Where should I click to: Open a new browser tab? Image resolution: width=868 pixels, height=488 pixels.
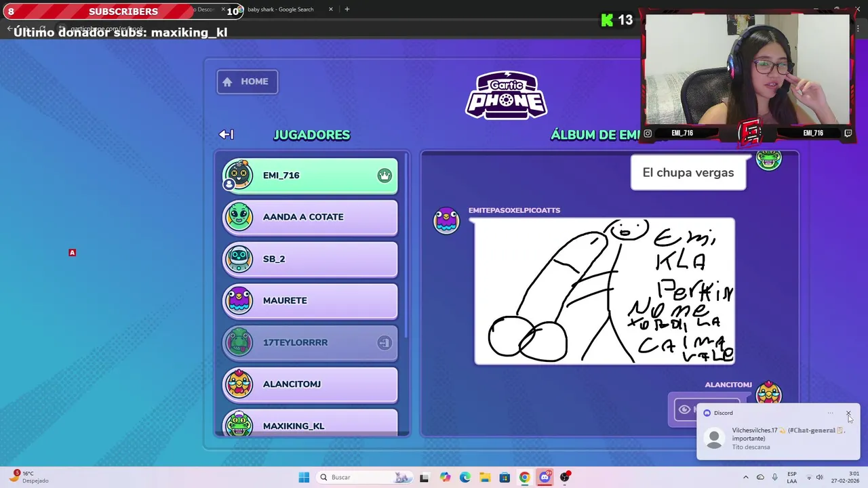(x=347, y=9)
